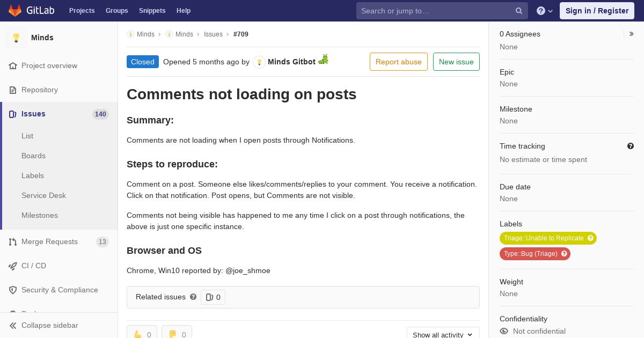
Task: Click the #709 breadcrumb link
Action: [241, 34]
